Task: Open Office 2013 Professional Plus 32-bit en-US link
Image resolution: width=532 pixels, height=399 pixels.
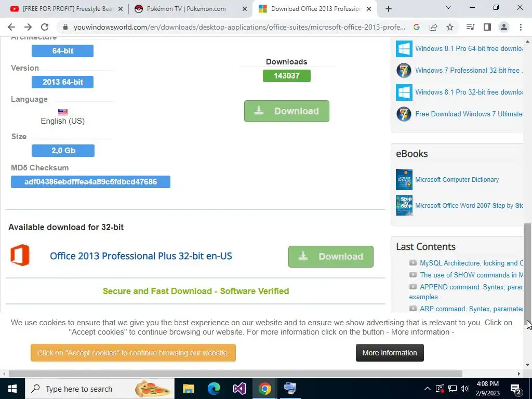Action: pos(141,256)
